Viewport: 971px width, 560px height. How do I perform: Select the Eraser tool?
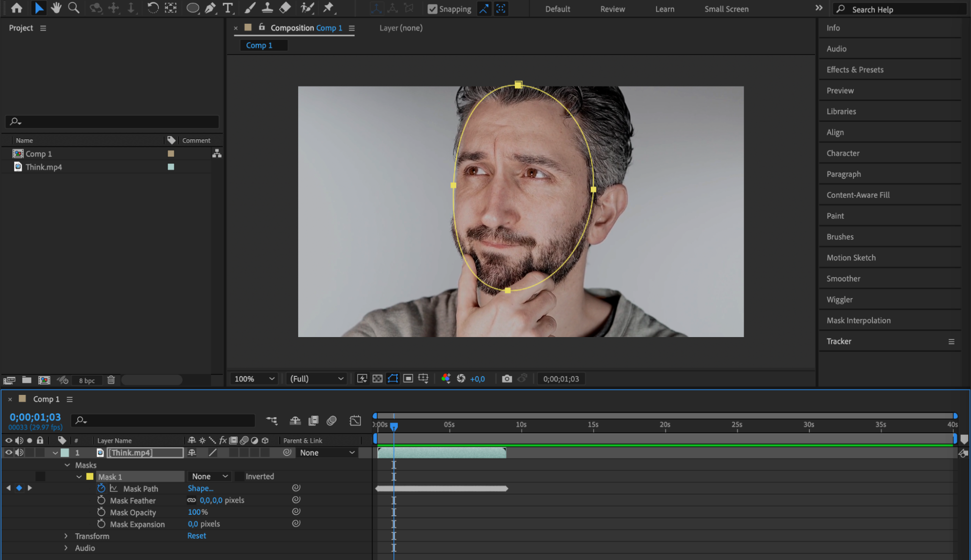(x=285, y=8)
